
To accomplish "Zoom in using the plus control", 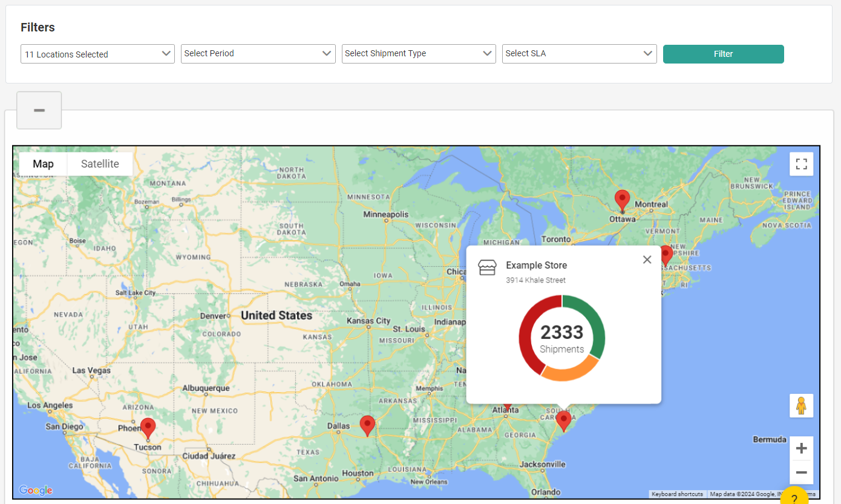I will [x=801, y=448].
